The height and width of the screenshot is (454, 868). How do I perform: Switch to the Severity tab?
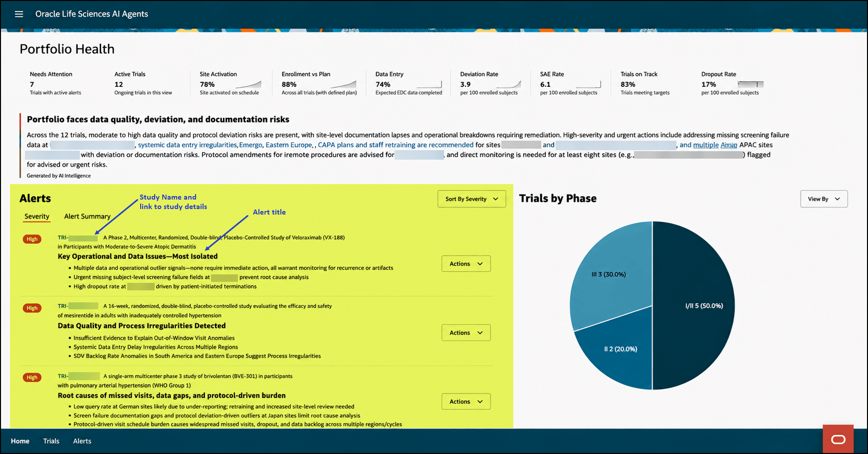(37, 217)
